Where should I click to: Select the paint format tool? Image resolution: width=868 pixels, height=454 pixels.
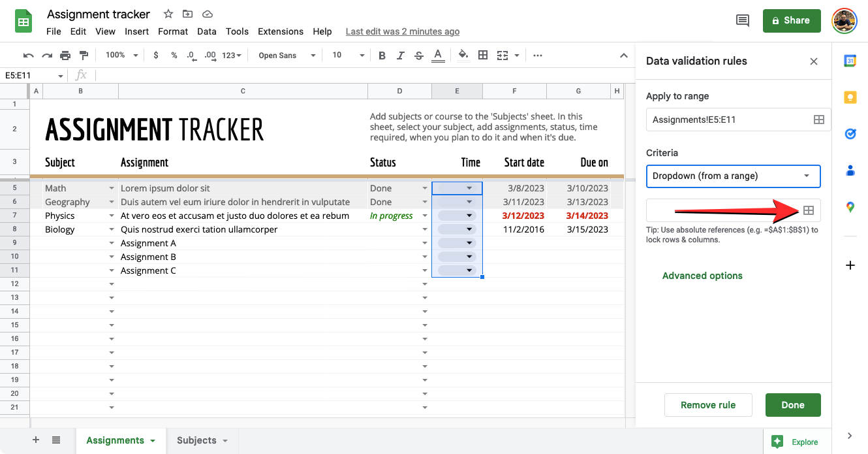point(84,56)
